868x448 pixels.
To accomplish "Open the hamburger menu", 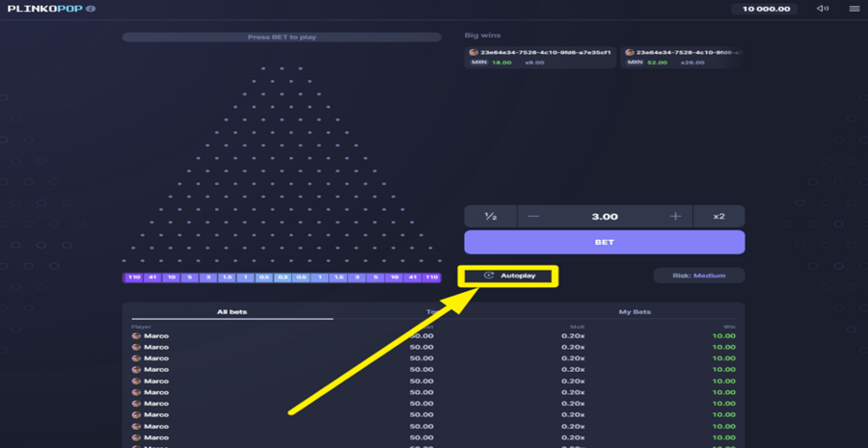I will (854, 9).
